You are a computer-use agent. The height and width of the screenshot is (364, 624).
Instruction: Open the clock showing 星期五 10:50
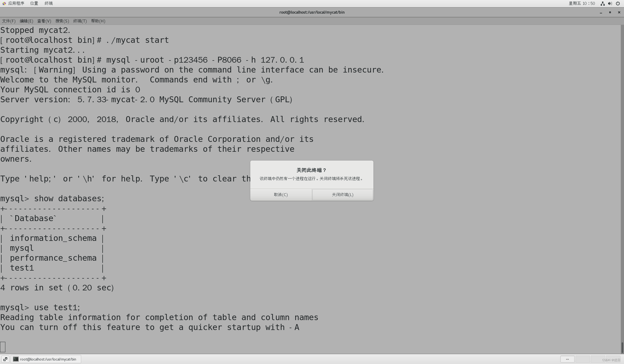[582, 3]
